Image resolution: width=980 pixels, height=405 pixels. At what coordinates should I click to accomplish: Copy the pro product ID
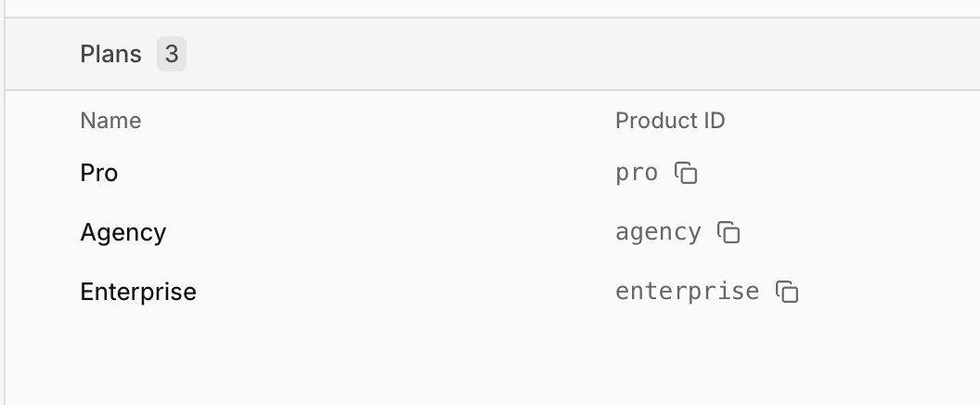[x=686, y=174]
